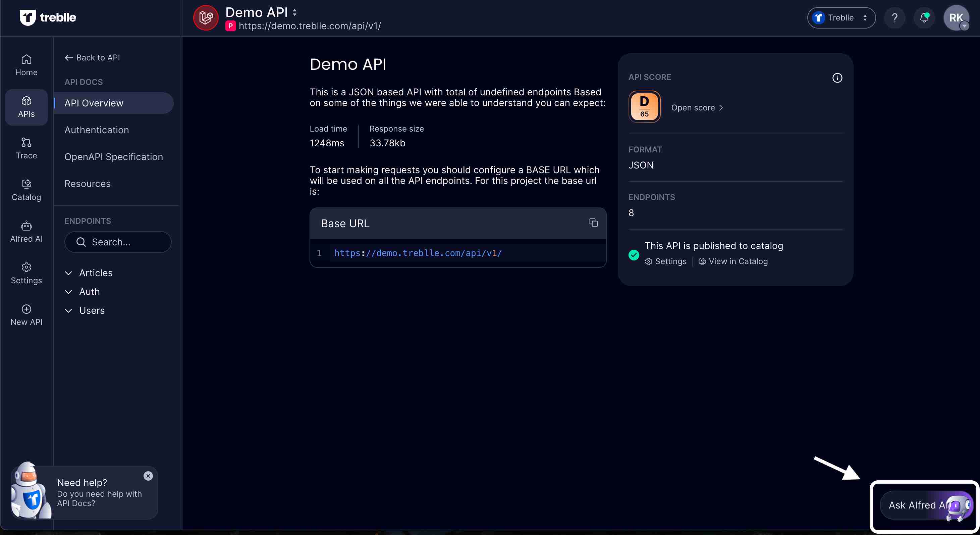Open Alfred AI in the sidebar

tap(26, 232)
